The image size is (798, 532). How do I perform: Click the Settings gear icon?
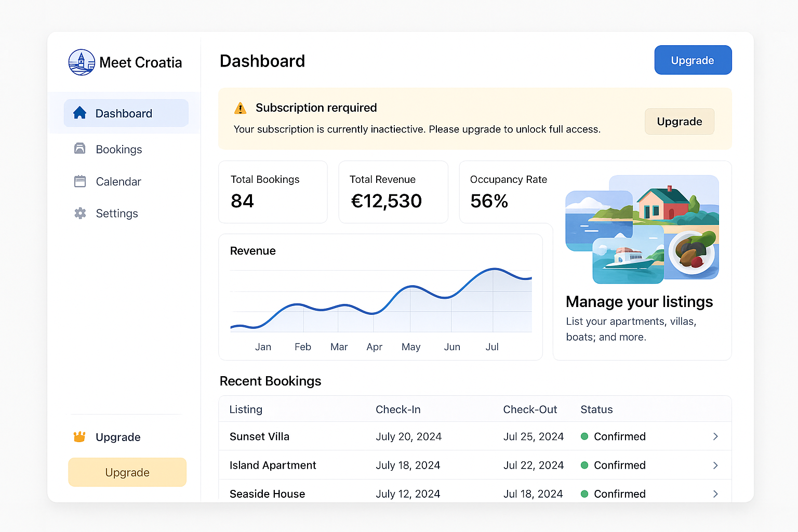coord(80,214)
